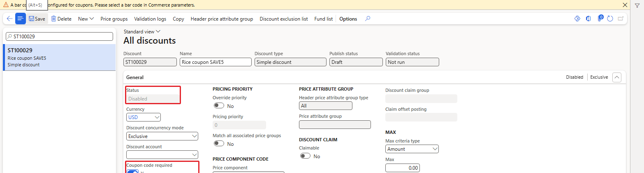
Task: Open the New dropdown menu
Action: click(x=86, y=19)
